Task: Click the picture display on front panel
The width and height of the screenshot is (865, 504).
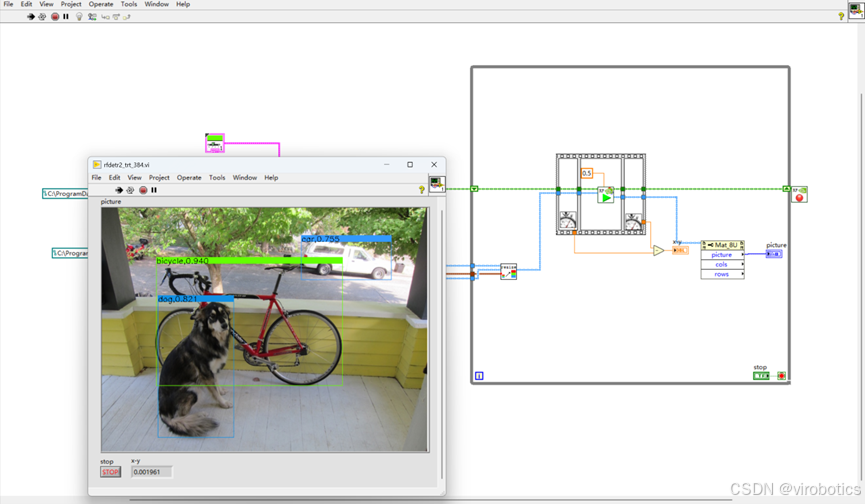Action: 264,330
